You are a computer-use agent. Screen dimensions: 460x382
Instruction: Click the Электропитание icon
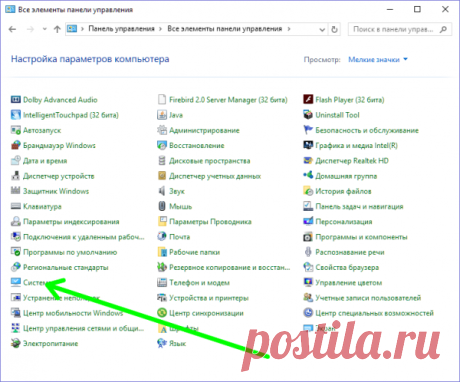point(16,343)
